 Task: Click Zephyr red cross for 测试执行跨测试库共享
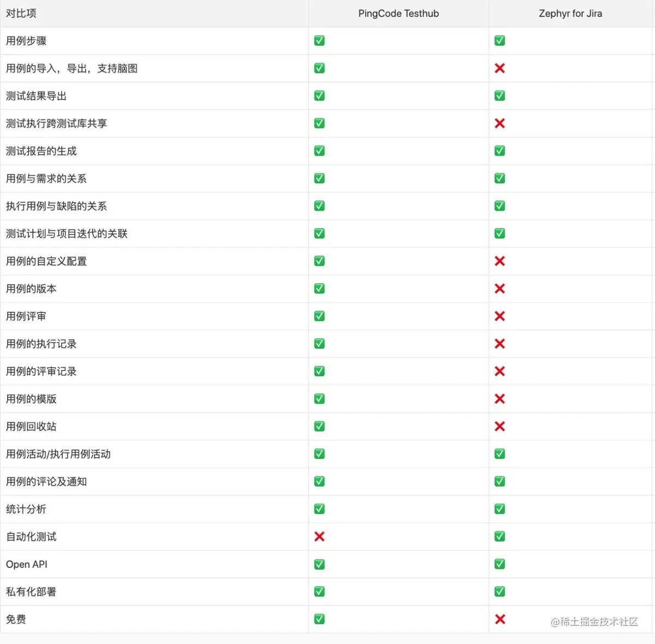pos(499,123)
